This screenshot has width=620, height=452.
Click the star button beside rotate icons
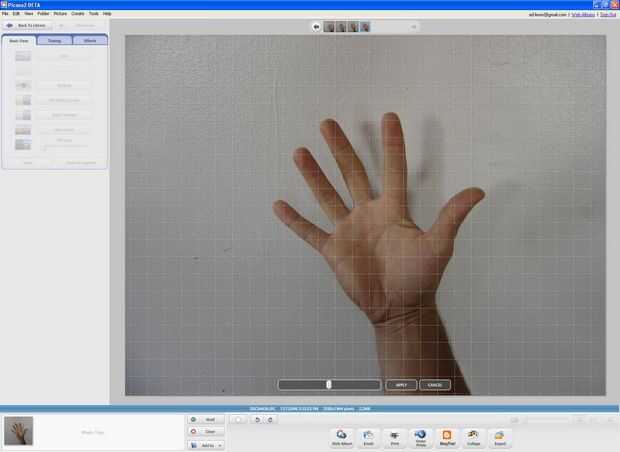tap(239, 420)
